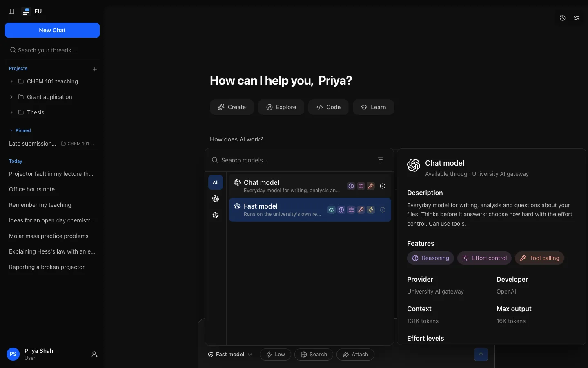Open the Office hours note thread

pyautogui.click(x=52, y=189)
